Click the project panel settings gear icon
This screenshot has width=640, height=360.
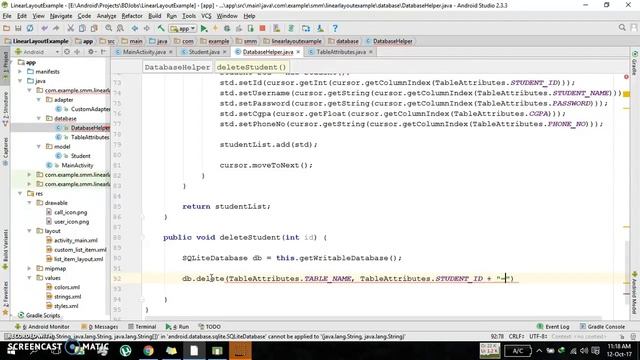click(91, 52)
